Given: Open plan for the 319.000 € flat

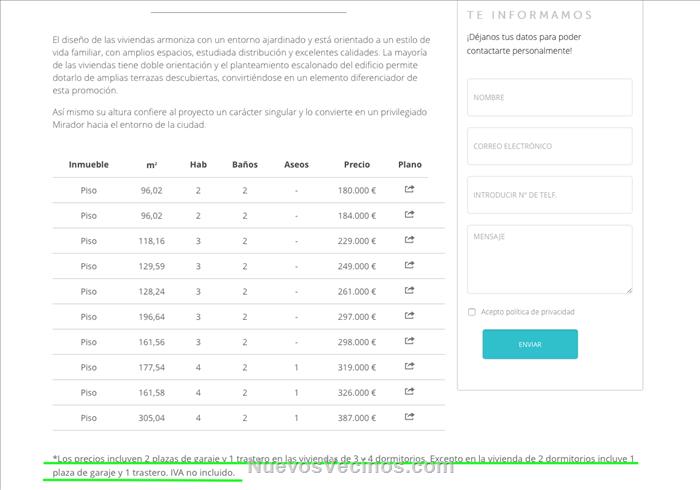Looking at the screenshot, I should (x=410, y=367).
